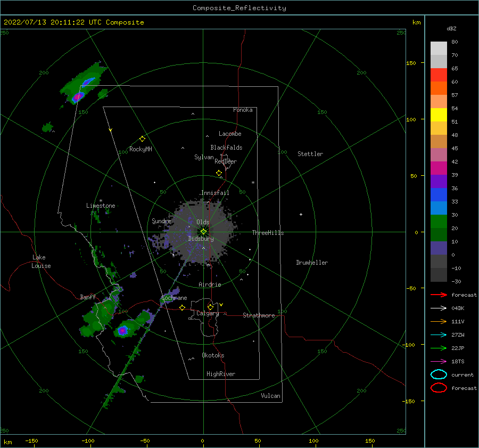Select the 10-0 dBZ slate blue swatch

point(439,248)
